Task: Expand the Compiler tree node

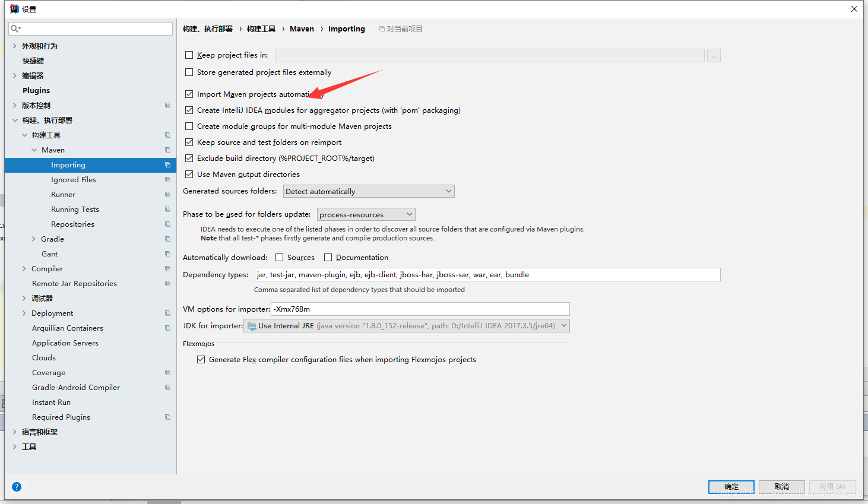Action: (24, 269)
